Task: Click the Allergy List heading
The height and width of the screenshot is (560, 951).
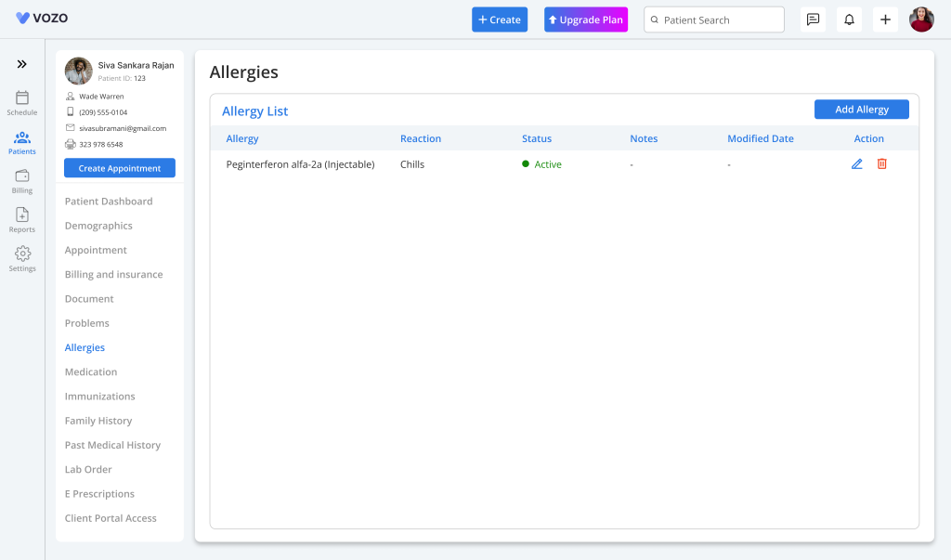Action: tap(254, 111)
